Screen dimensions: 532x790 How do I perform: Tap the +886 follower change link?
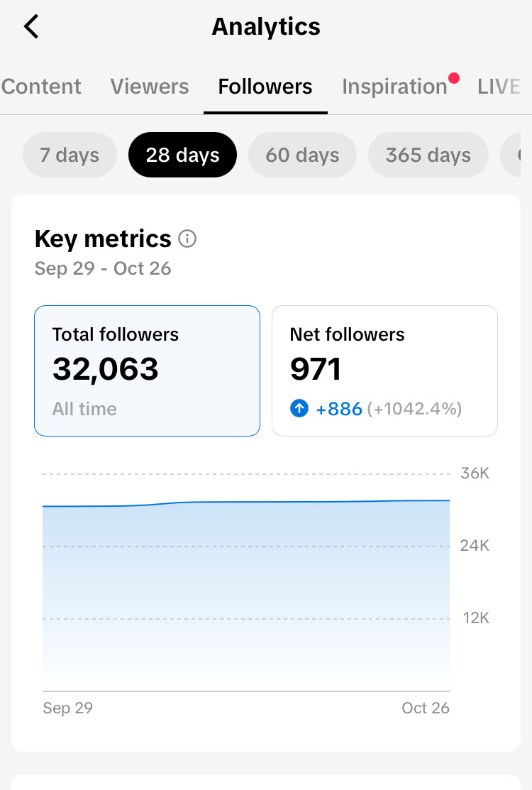pyautogui.click(x=339, y=409)
